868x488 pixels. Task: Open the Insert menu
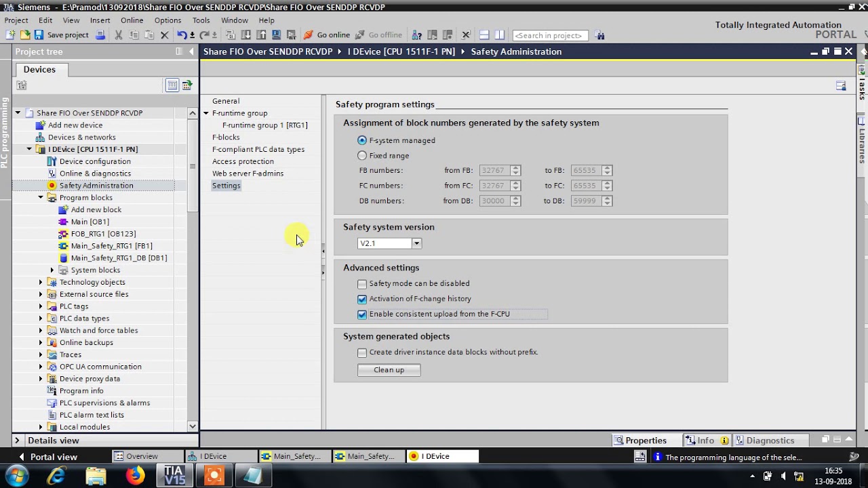coord(100,20)
